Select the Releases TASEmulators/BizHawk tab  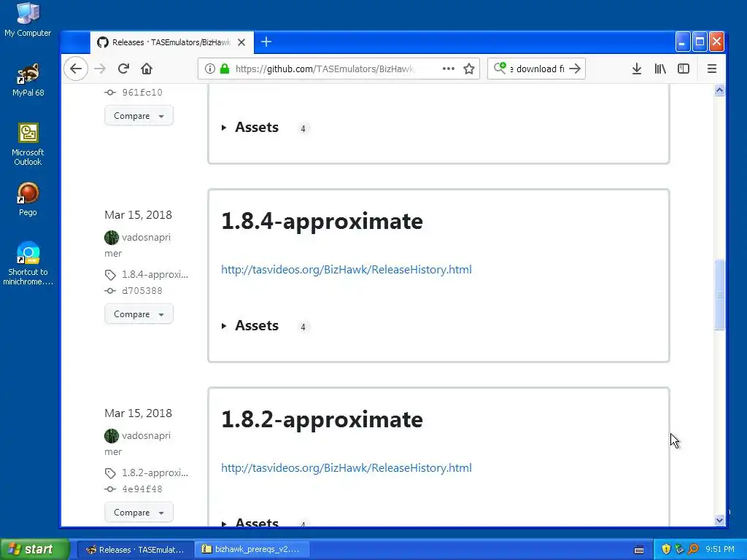pos(171,42)
